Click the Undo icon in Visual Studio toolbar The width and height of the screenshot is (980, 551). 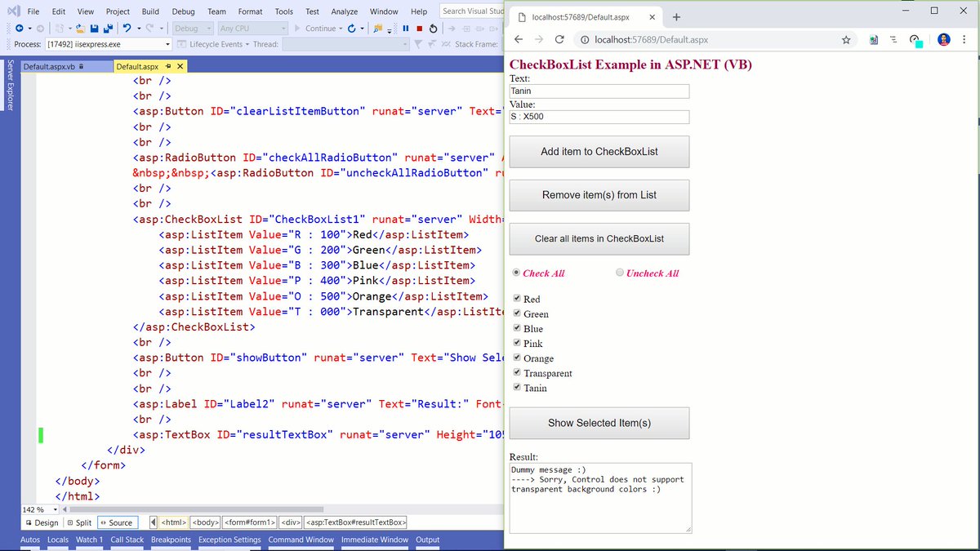[127, 28]
